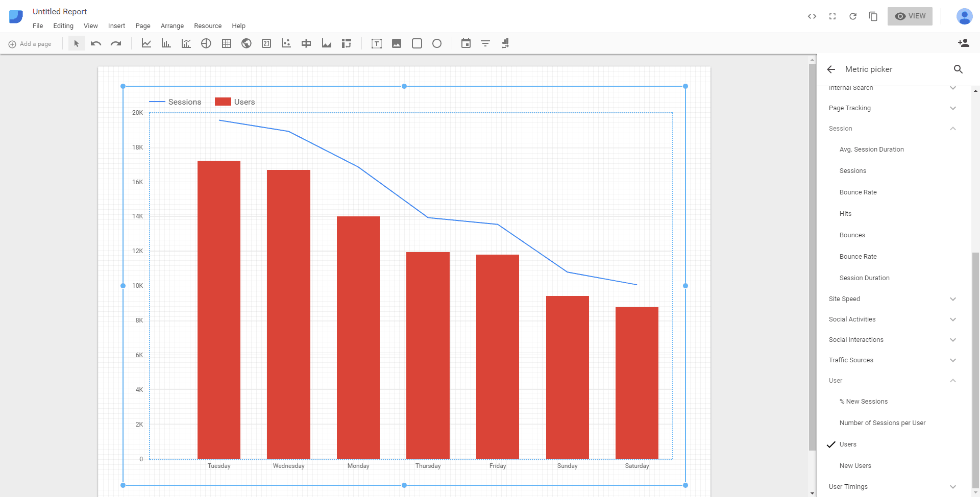Image resolution: width=980 pixels, height=497 pixels.
Task: Expand the Site Speed category
Action: (x=952, y=299)
